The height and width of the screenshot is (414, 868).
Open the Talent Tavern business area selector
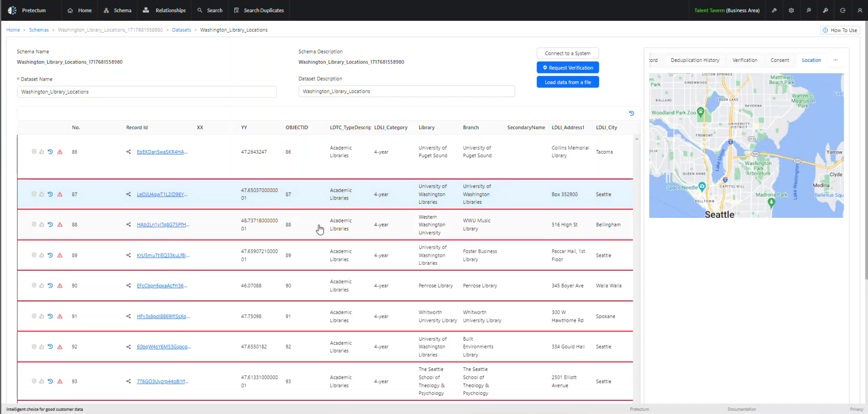coord(727,10)
